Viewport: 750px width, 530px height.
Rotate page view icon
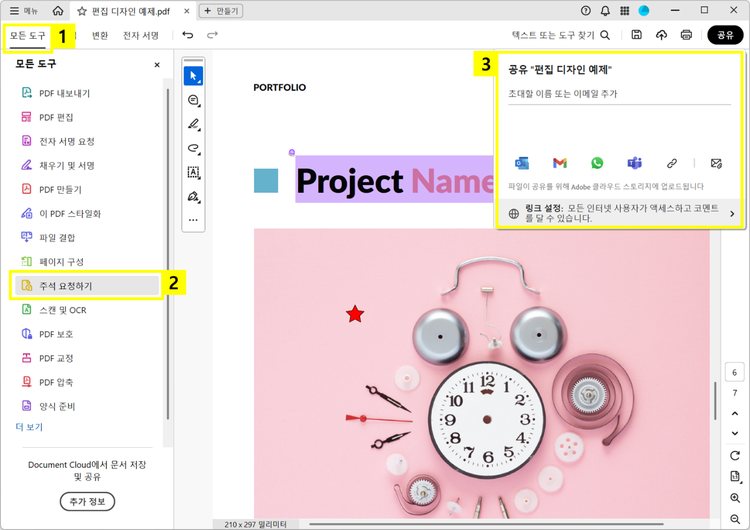coord(735,455)
